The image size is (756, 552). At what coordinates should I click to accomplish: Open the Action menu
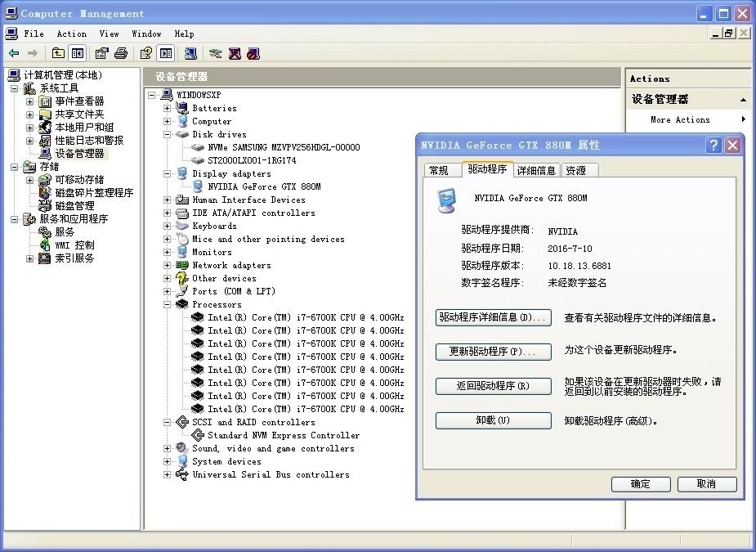pyautogui.click(x=72, y=34)
